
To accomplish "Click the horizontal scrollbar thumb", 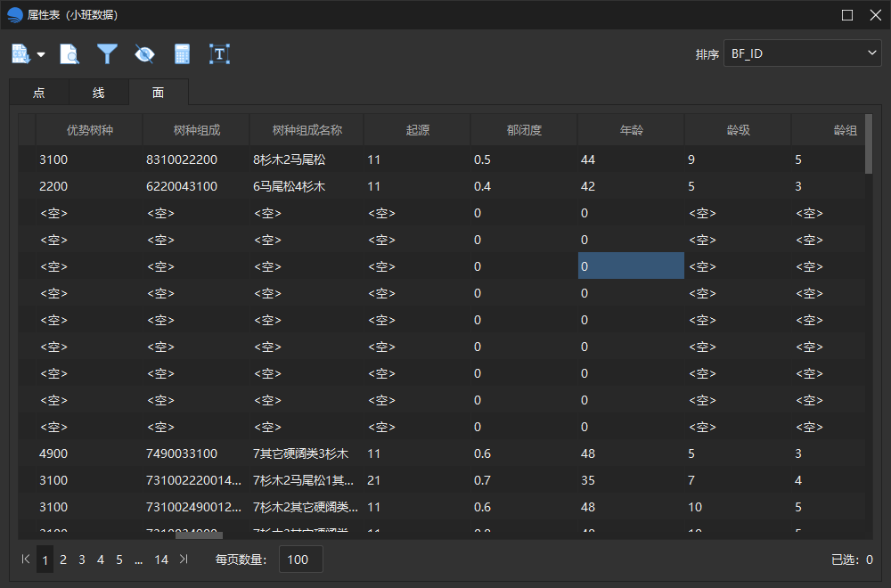I will click(x=199, y=535).
